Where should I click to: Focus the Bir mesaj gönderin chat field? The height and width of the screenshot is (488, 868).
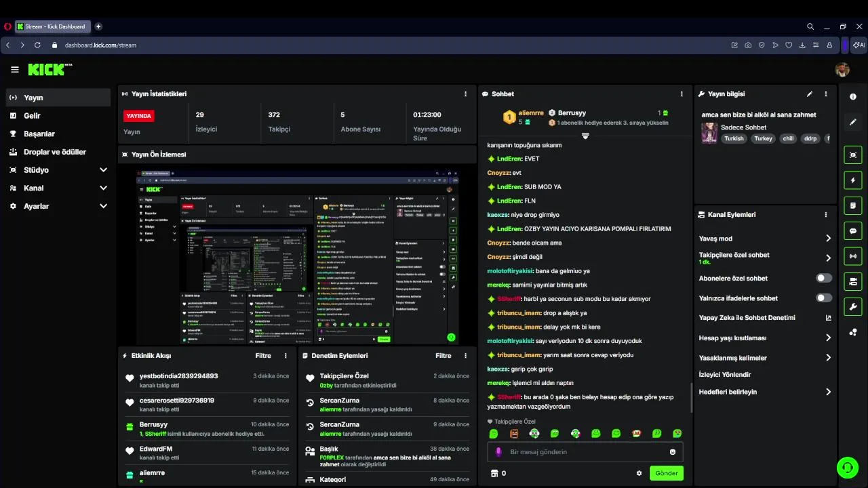tap(585, 452)
